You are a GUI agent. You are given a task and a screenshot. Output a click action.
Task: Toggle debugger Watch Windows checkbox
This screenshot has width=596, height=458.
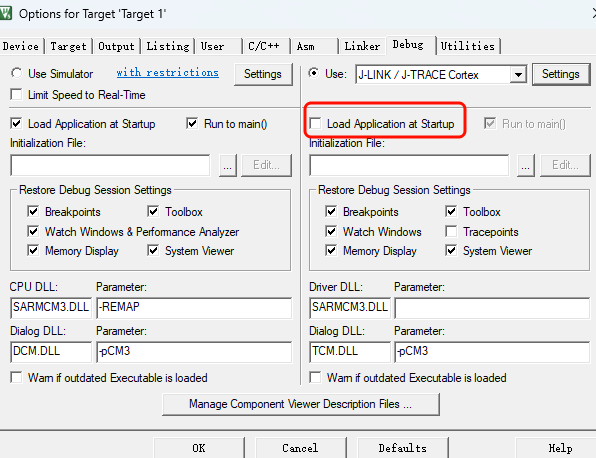(x=331, y=231)
